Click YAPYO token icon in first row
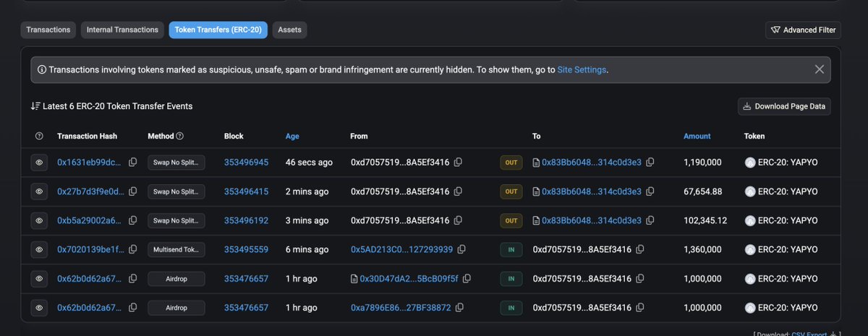868x336 pixels. [750, 163]
